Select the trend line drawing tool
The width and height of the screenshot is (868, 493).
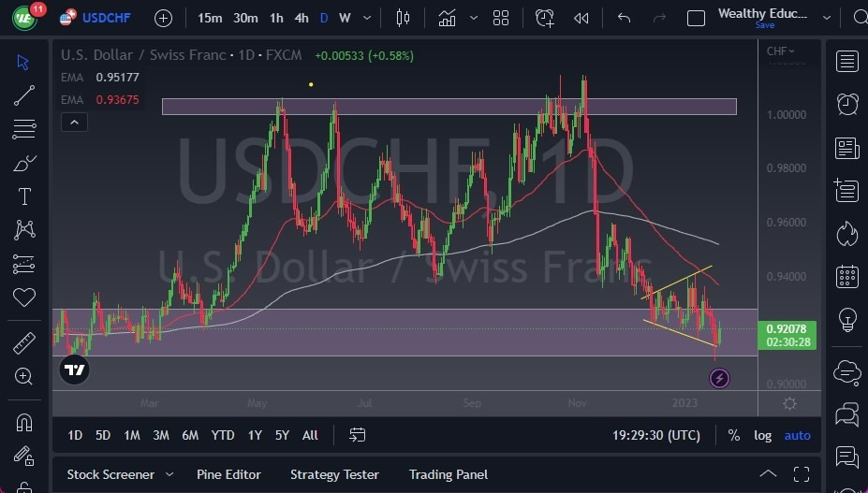point(23,95)
